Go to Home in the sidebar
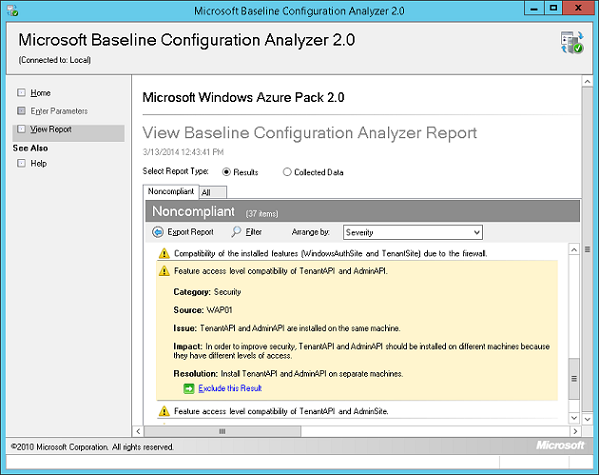This screenshot has width=599, height=475. pos(40,93)
